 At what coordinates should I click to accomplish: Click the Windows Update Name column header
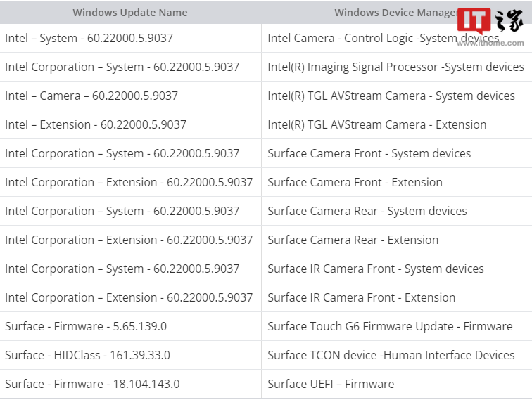coord(130,13)
